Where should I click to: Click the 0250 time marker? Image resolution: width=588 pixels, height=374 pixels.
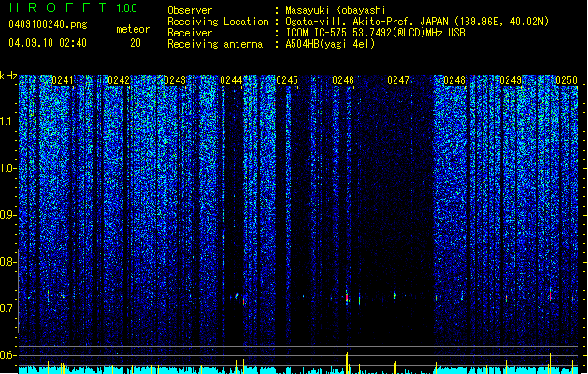pyautogui.click(x=566, y=80)
